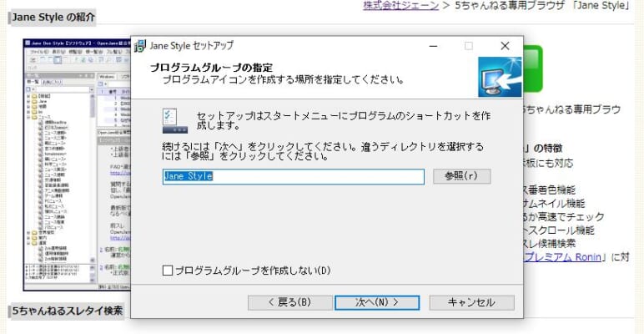Click the green button behind the dialog

click(533, 69)
